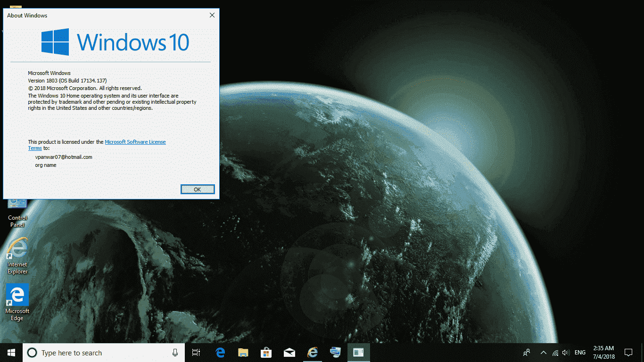Image resolution: width=644 pixels, height=362 pixels.
Task: Open File Explorer from the taskbar
Action: (243, 353)
